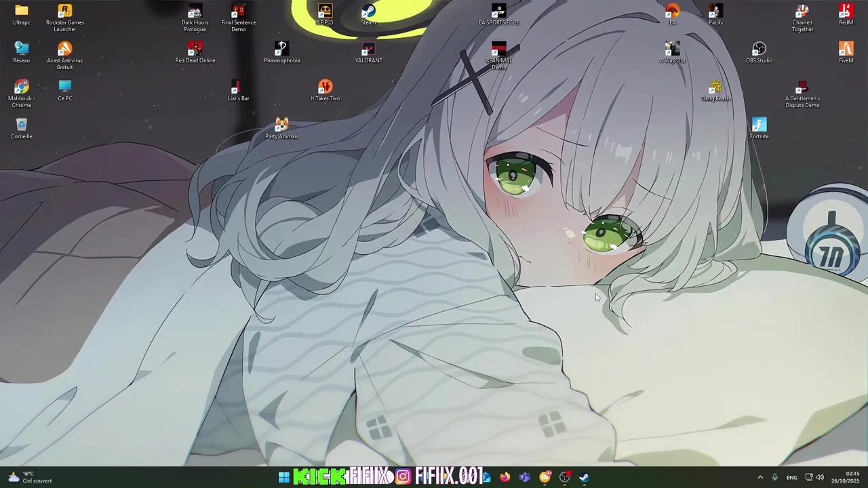Open Mahboub - Chrome shortcut
This screenshot has width=868, height=488.
pyautogui.click(x=21, y=94)
